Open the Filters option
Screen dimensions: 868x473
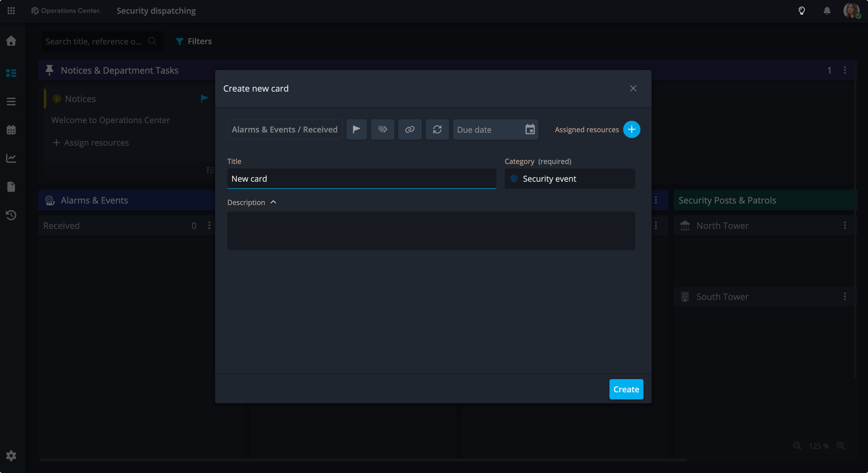coord(194,41)
